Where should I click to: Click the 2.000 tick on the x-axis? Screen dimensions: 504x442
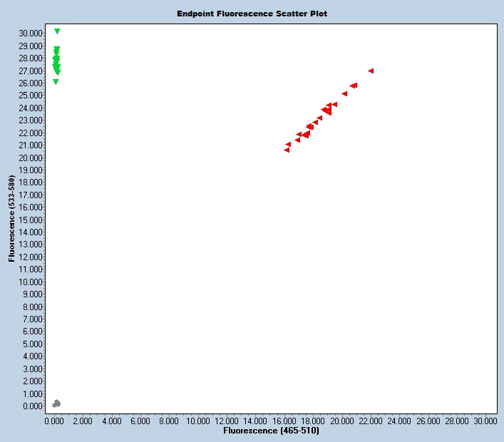[83, 421]
